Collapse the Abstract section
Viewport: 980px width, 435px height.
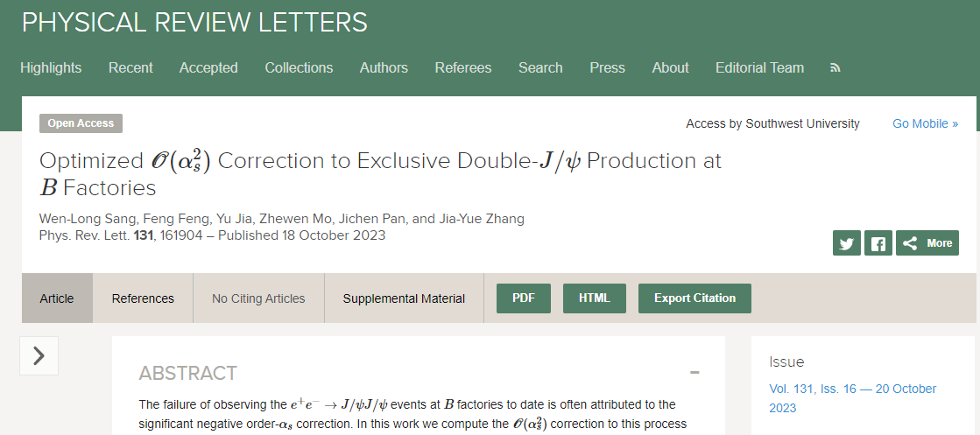click(694, 373)
